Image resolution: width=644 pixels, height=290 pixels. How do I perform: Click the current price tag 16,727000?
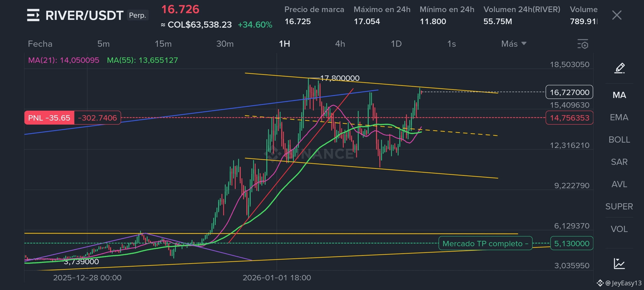(569, 92)
